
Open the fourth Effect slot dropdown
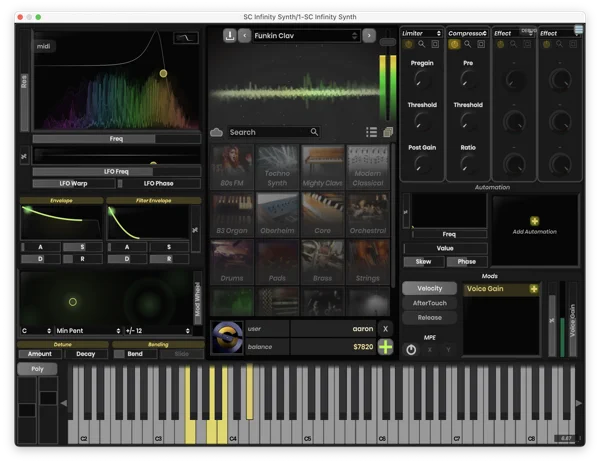(x=559, y=33)
